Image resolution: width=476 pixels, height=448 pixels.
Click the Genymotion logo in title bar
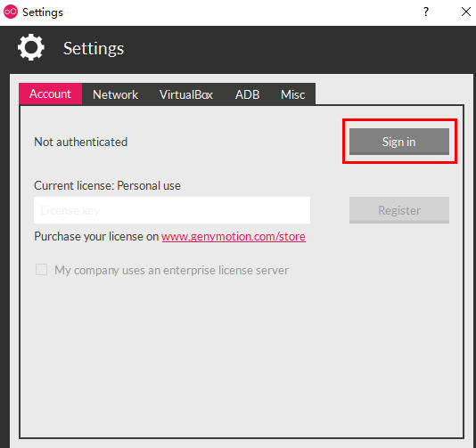11,12
